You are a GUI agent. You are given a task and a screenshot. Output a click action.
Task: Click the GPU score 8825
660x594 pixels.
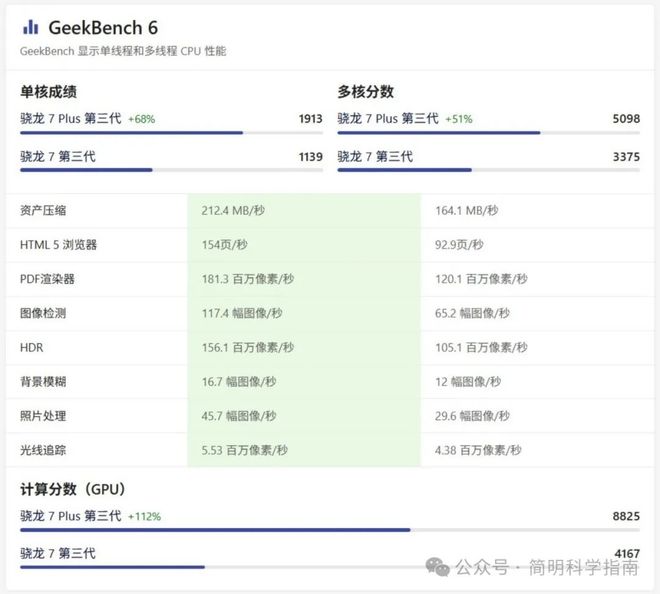626,516
